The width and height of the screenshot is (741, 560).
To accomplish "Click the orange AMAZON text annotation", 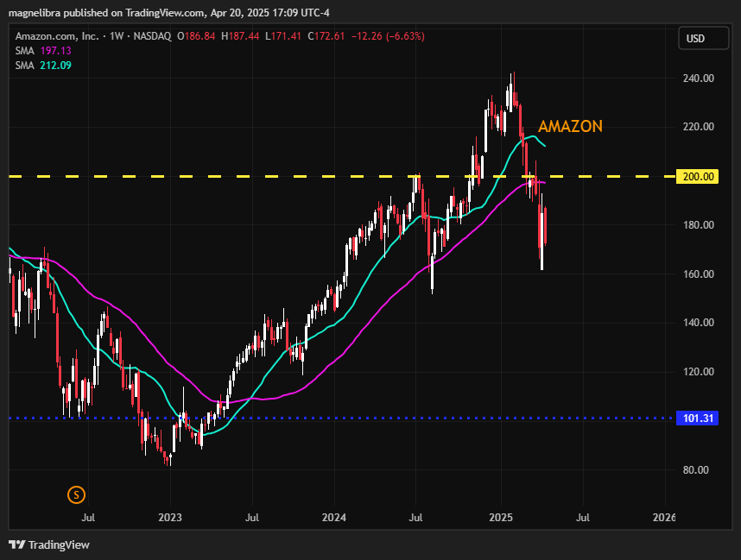I will coord(570,127).
